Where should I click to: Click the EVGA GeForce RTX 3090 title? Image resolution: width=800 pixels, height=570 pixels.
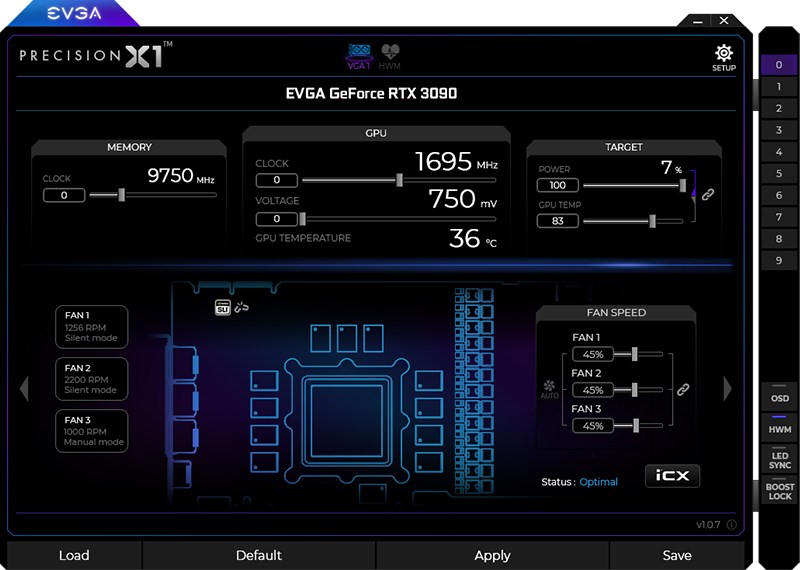pyautogui.click(x=371, y=93)
